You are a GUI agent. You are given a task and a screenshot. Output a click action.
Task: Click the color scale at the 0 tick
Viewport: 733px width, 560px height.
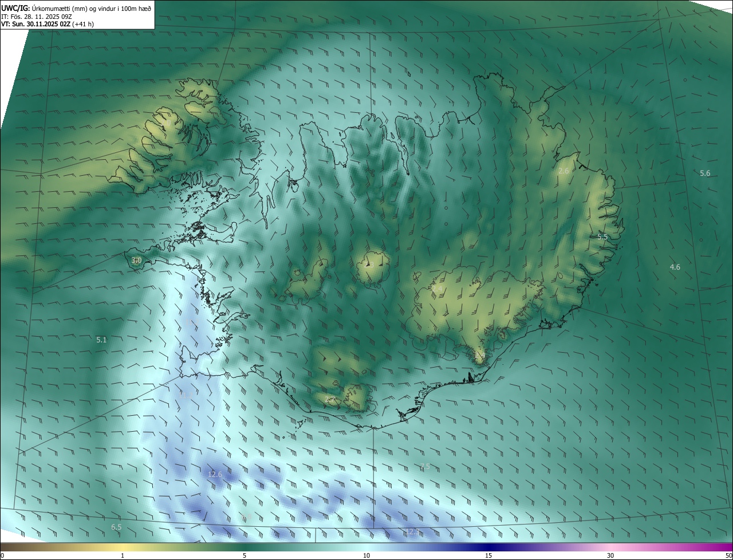point(2,555)
